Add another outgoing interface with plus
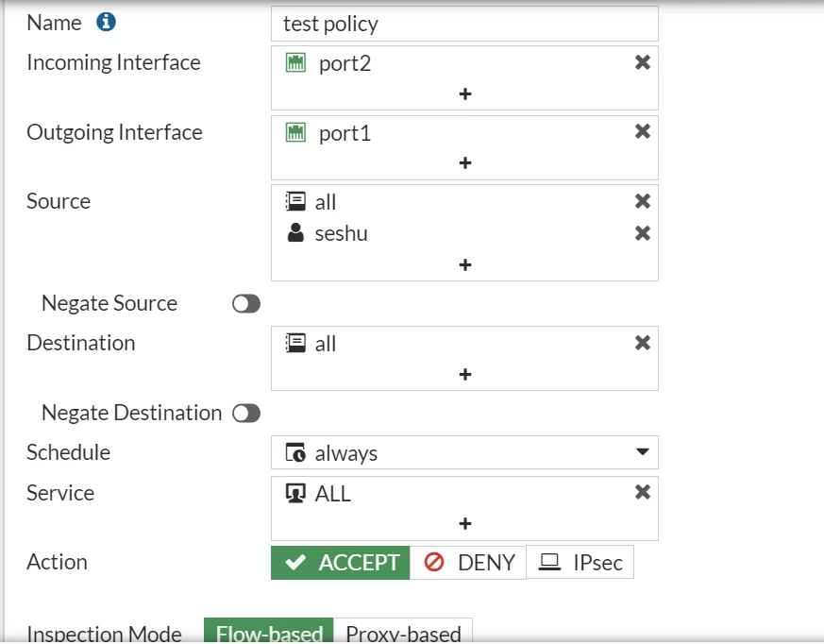824x644 pixels. [465, 163]
